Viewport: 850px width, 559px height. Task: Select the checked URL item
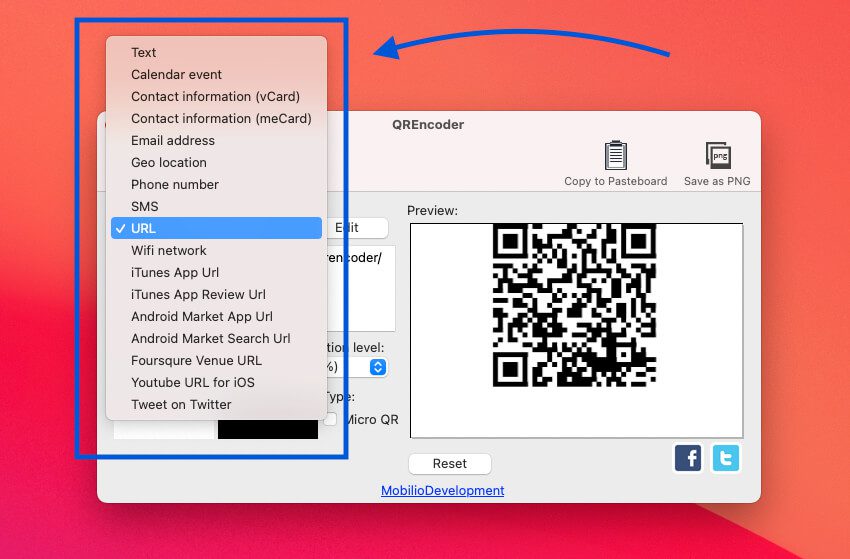click(216, 228)
